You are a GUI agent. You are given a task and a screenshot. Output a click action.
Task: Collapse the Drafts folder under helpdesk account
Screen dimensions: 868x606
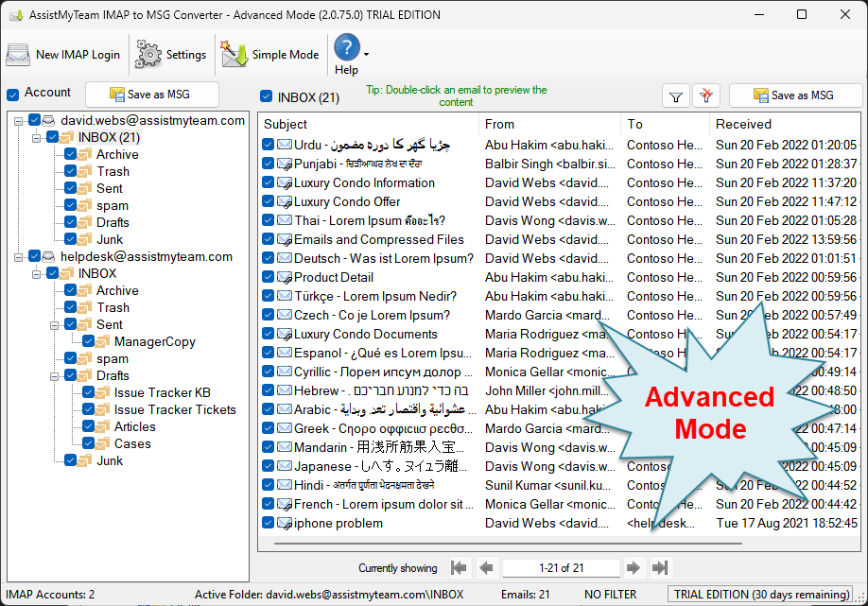pos(54,375)
